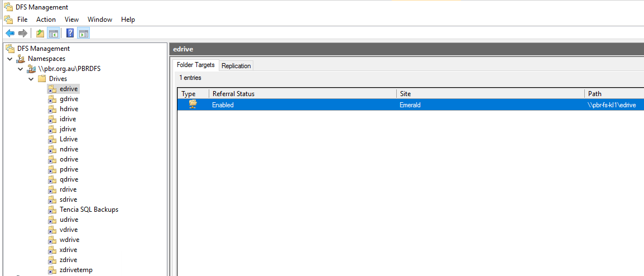Click the jdrive folder icon
This screenshot has height=276, width=644.
(x=52, y=129)
